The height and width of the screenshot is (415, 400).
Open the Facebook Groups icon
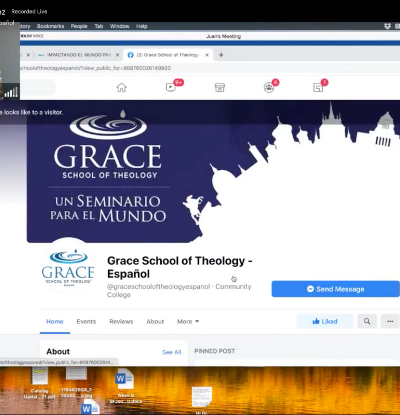pyautogui.click(x=269, y=88)
